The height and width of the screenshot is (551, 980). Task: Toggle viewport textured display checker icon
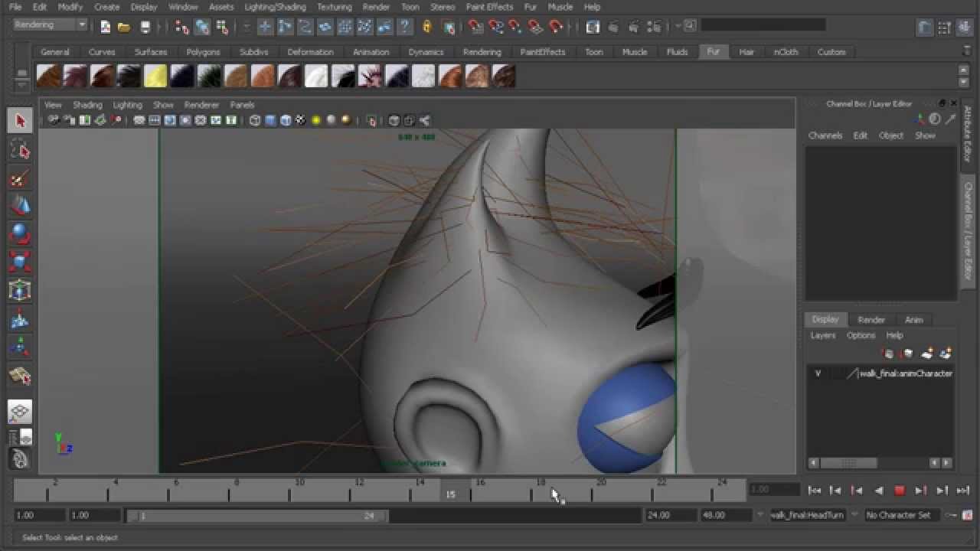click(x=301, y=120)
